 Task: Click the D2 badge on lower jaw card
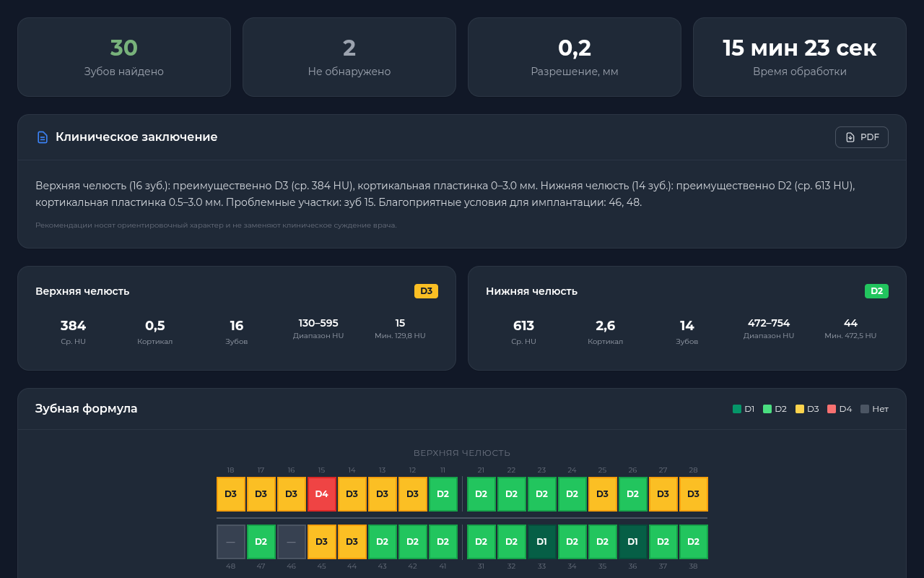[876, 291]
